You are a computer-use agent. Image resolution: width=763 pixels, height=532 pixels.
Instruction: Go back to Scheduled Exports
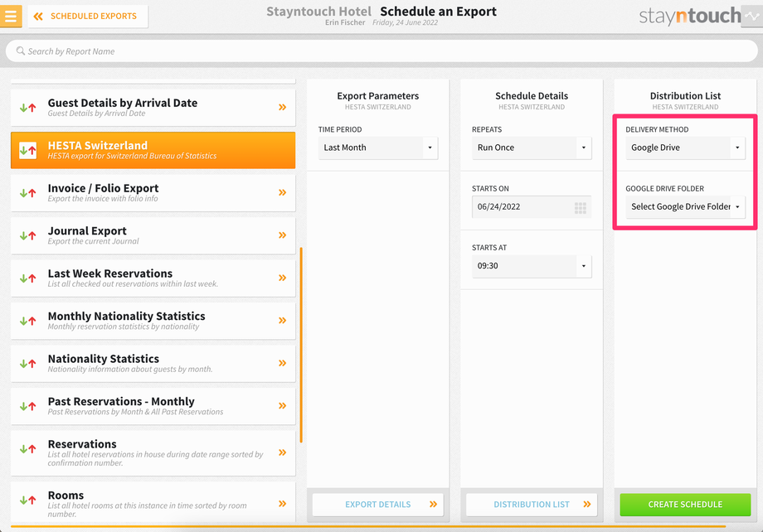click(x=88, y=16)
